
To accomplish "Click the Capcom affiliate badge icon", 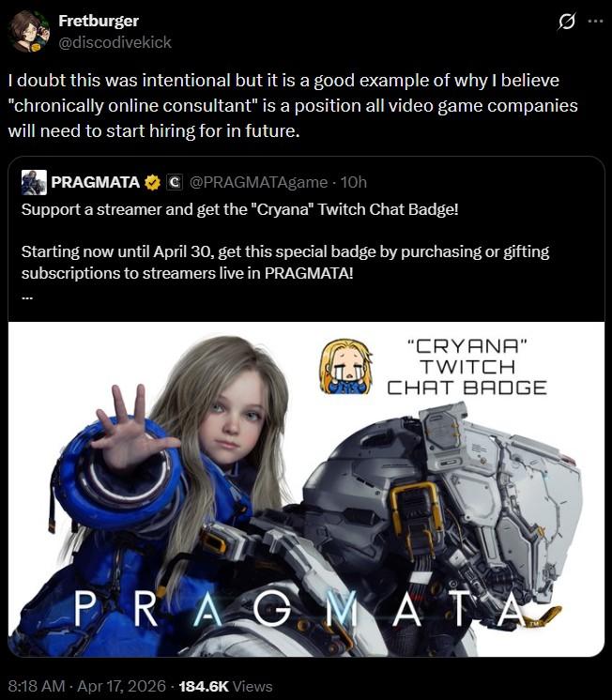I will click(x=175, y=182).
